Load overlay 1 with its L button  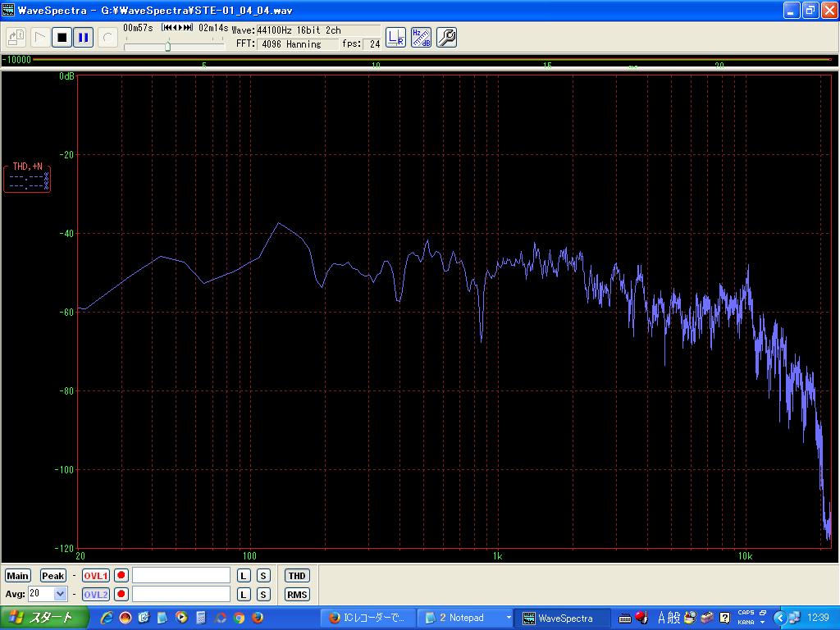243,576
